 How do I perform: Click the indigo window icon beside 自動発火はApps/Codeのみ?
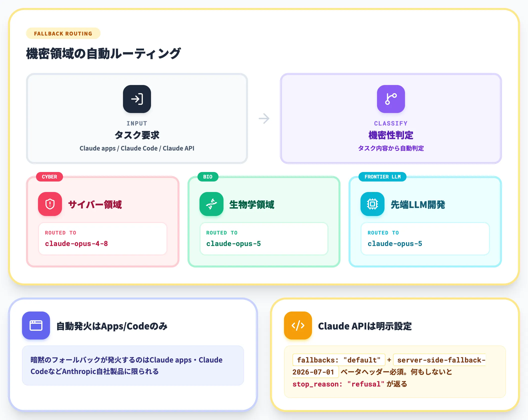coord(36,325)
